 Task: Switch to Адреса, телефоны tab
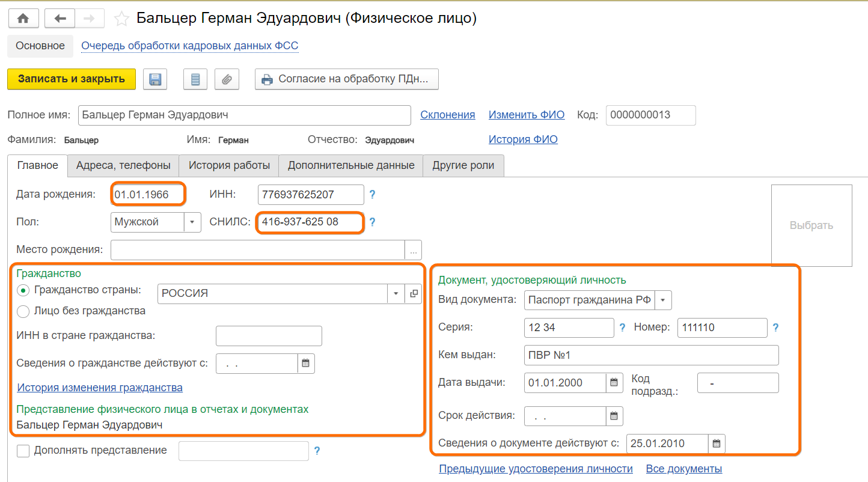(123, 165)
